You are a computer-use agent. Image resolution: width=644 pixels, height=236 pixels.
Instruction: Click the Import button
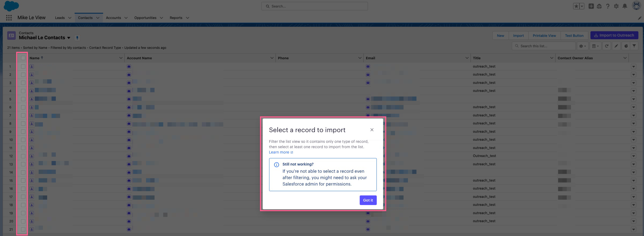tap(519, 36)
